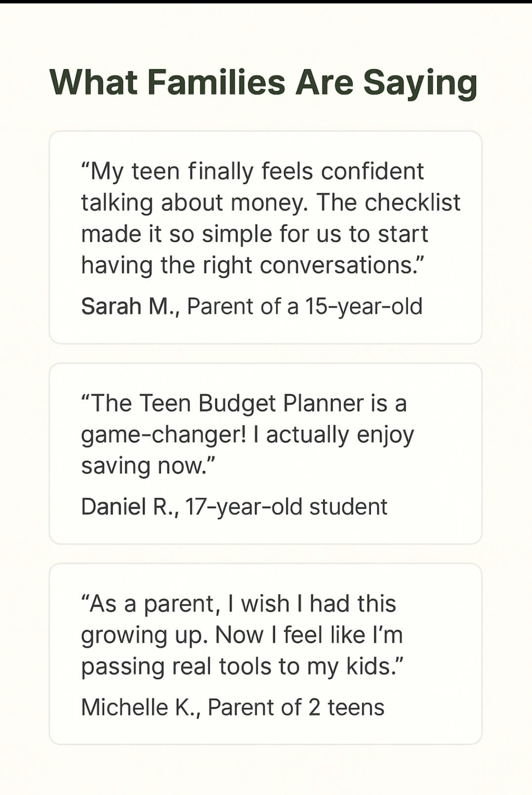Viewport: 532px width, 795px height.
Task: Click the "saving now." line
Action: click(148, 466)
